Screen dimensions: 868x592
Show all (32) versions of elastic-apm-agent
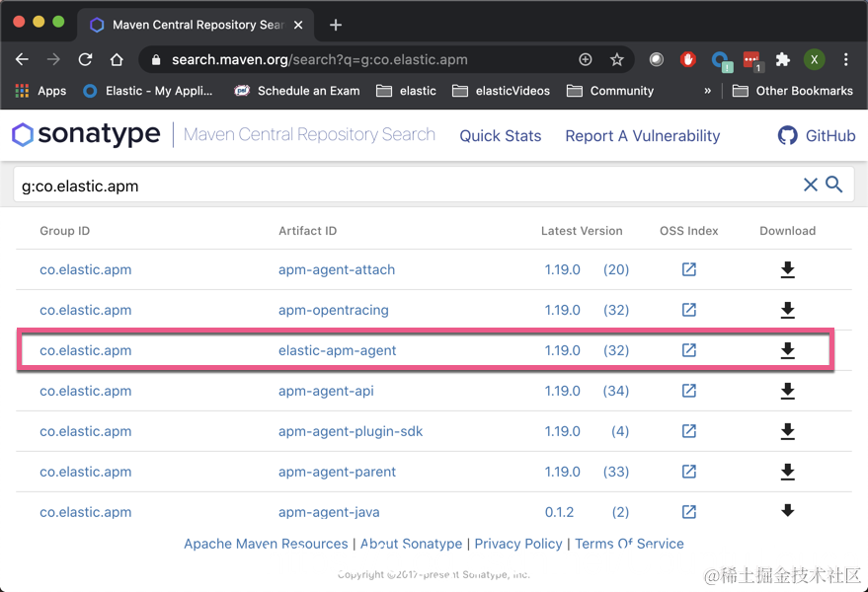pos(616,350)
